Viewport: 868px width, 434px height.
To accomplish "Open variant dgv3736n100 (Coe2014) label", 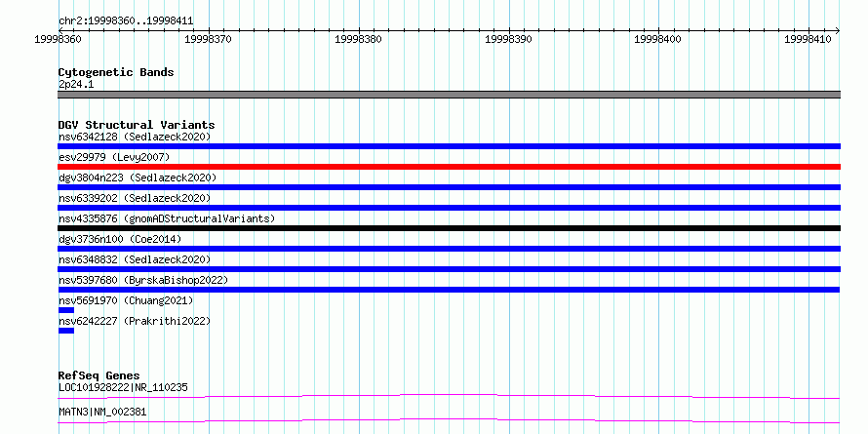I will coord(120,239).
